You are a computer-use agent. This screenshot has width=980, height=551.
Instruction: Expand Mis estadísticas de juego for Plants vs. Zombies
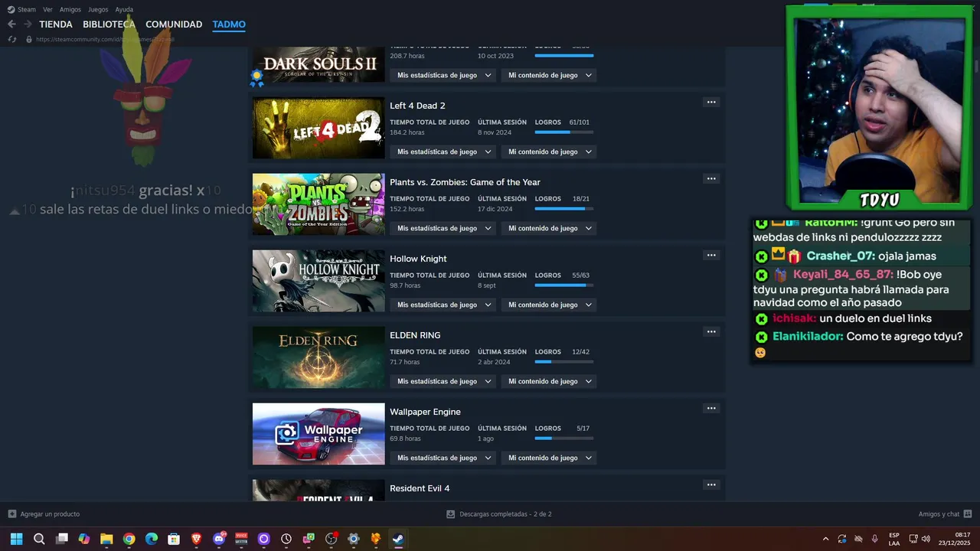coord(444,228)
